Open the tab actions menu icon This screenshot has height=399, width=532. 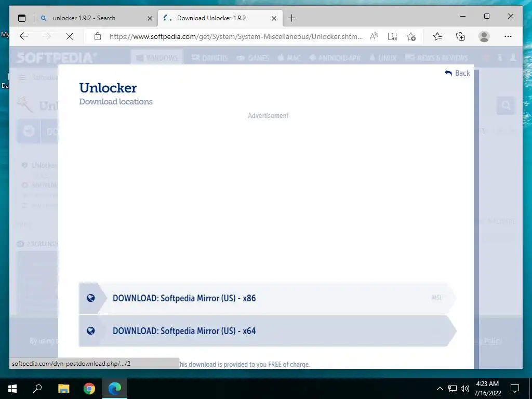pyautogui.click(x=22, y=18)
